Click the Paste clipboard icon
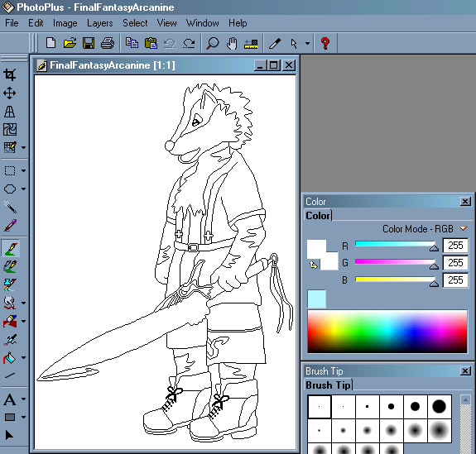The width and height of the screenshot is (476, 454). pyautogui.click(x=151, y=43)
